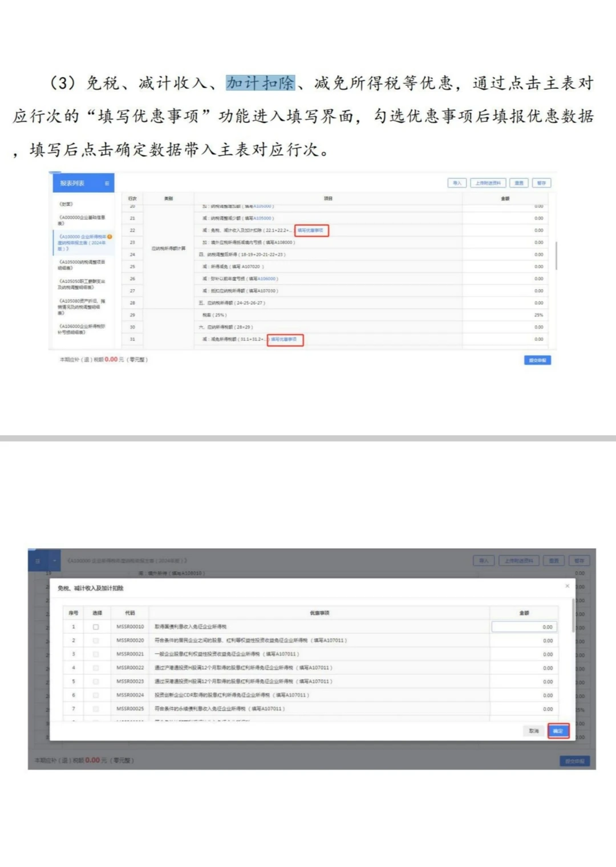Select 《A000000企业基础信息表》 in the sidebar
Viewport: 616px width, 867px height.
[x=82, y=220]
